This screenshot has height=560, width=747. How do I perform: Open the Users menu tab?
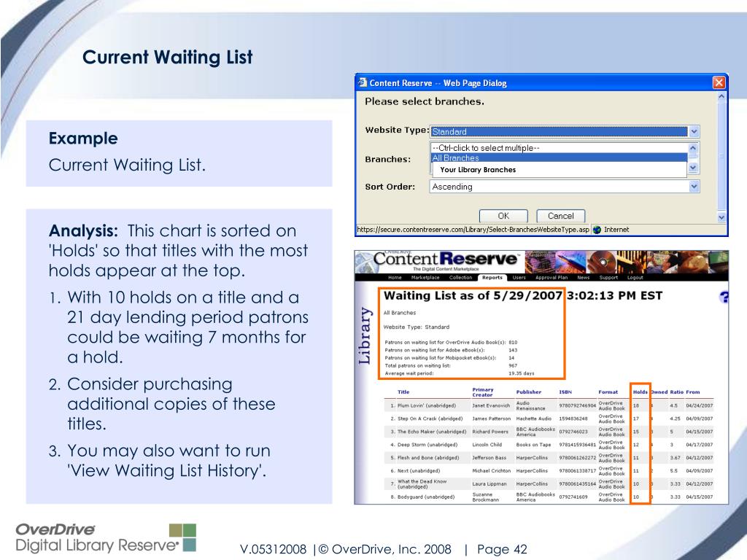519,277
